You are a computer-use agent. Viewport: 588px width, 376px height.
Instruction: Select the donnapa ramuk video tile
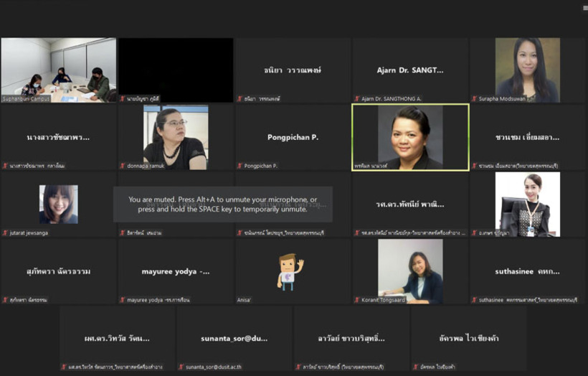click(x=176, y=137)
